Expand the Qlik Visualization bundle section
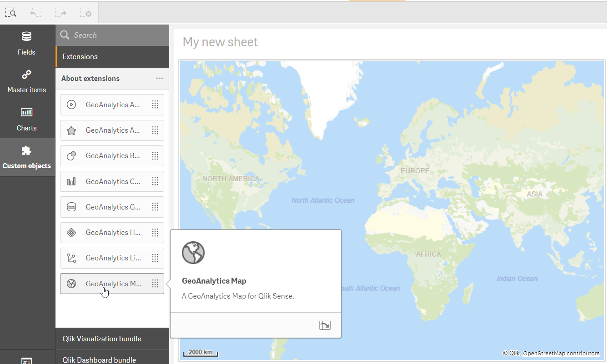 (102, 339)
